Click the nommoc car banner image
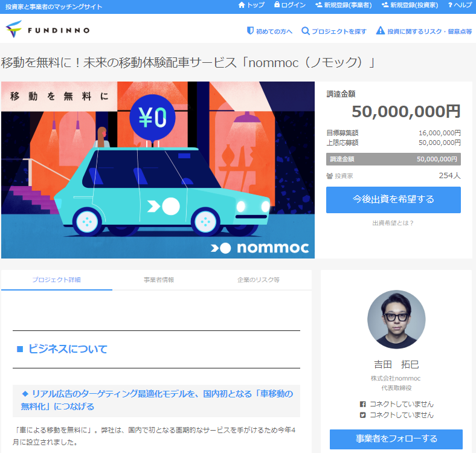The height and width of the screenshot is (453, 476). click(x=158, y=170)
